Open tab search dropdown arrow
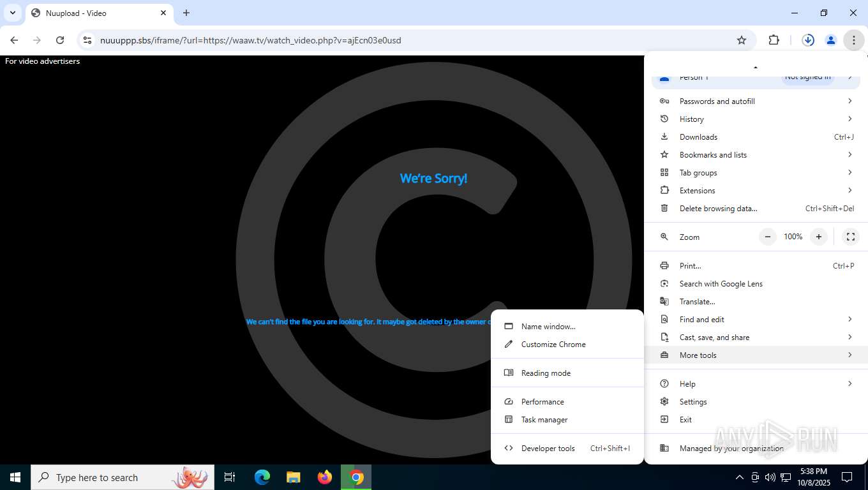 [x=13, y=13]
